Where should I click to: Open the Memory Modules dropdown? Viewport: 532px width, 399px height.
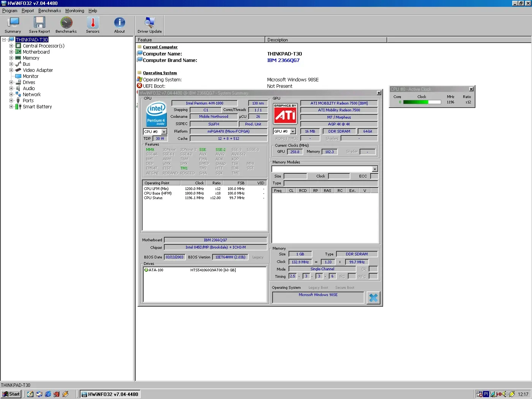[375, 169]
